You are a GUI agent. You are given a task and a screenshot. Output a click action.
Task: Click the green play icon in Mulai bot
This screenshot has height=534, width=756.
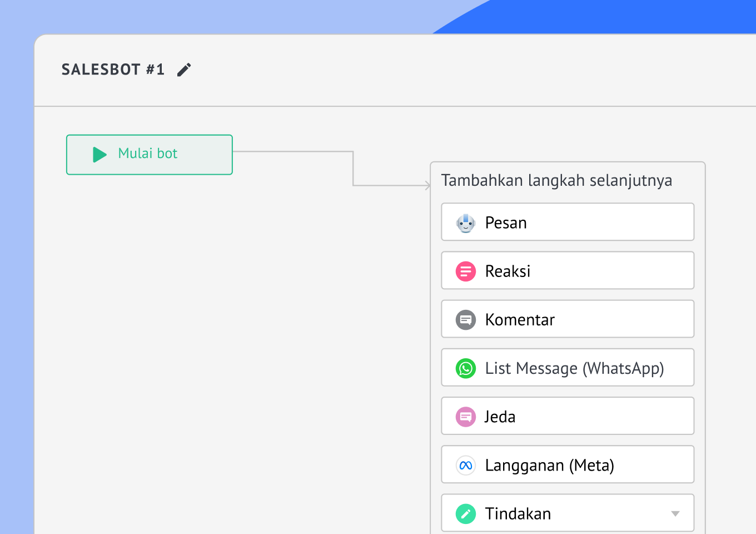100,155
